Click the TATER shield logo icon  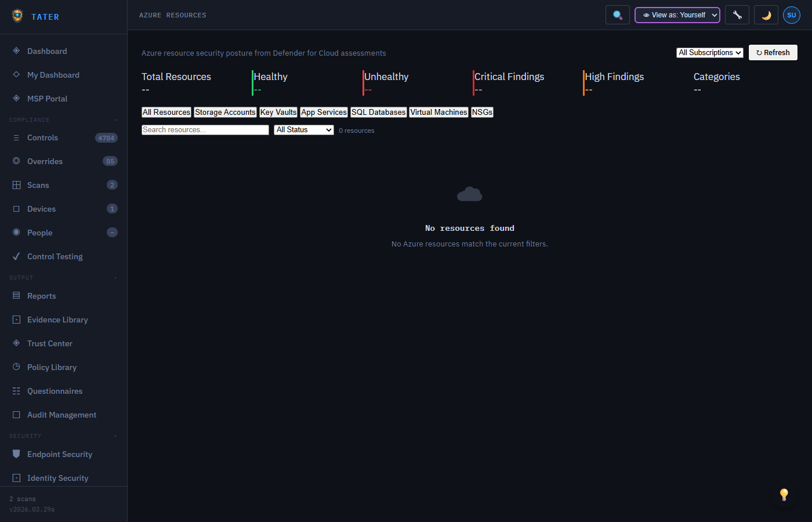click(x=17, y=16)
